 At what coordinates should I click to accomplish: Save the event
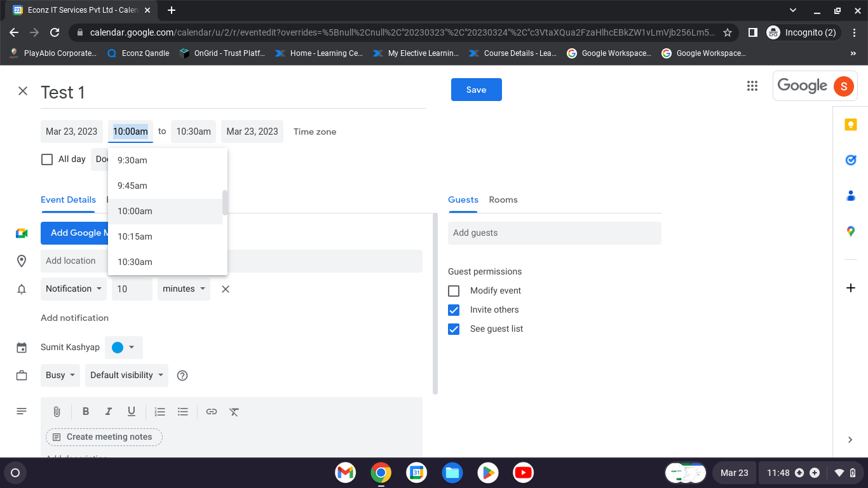[x=477, y=90]
